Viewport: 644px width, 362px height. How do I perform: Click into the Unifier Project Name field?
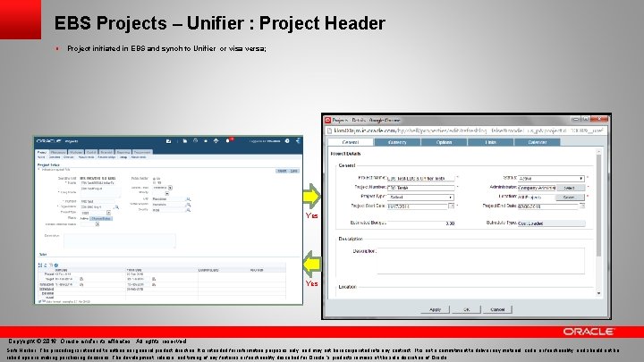coord(421,179)
